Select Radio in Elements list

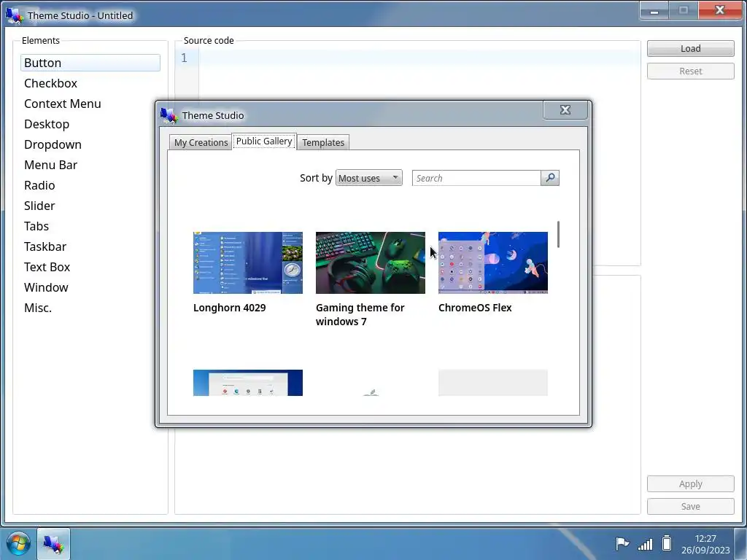(90, 185)
